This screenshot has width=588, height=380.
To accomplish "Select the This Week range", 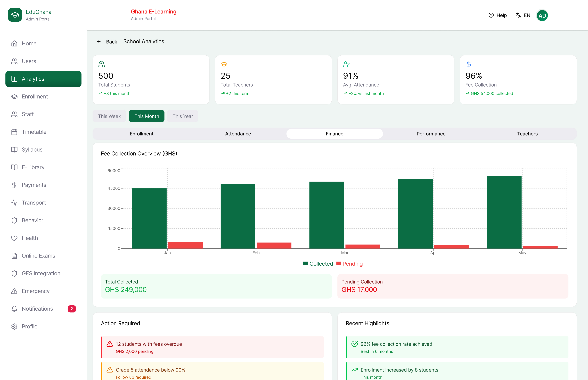I will (109, 116).
